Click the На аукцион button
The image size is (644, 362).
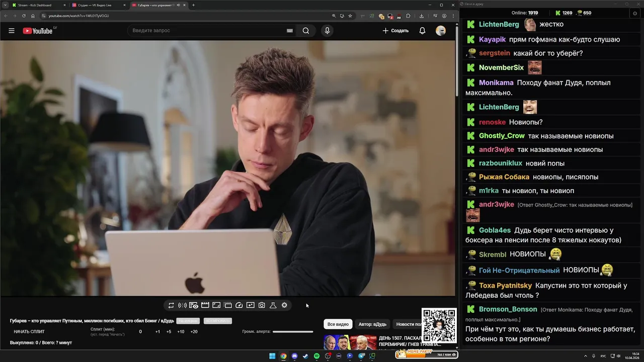[x=188, y=321]
